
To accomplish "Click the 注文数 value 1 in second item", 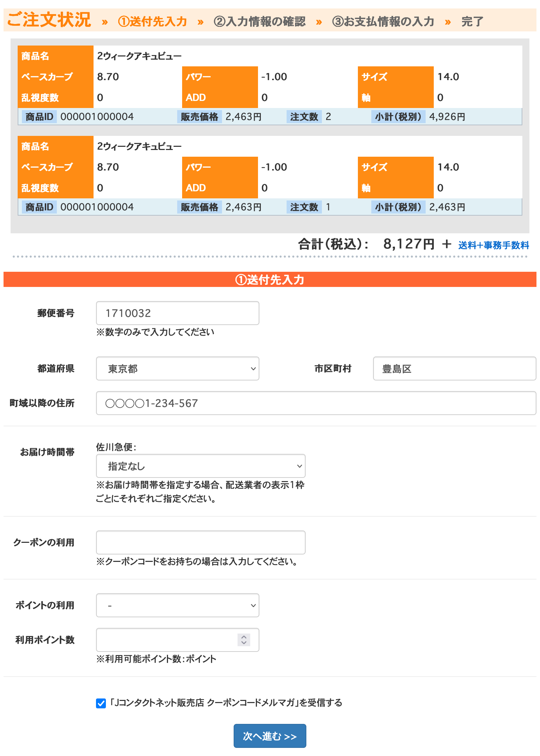I will coord(328,207).
